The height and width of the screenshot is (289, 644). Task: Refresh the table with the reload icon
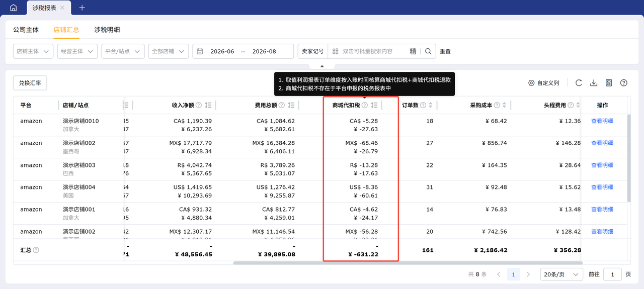pos(579,83)
